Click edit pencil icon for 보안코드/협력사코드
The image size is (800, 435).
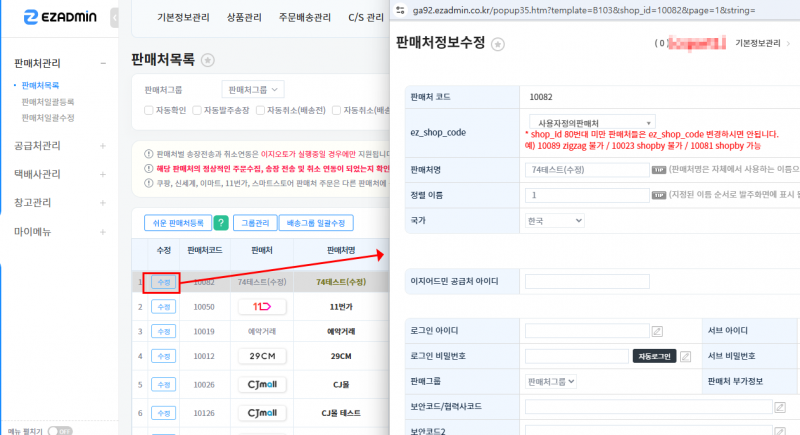(x=780, y=407)
